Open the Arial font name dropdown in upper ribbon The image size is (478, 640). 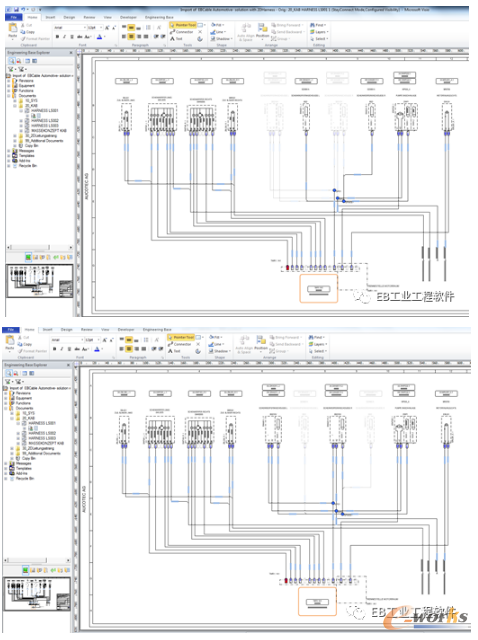70,27
